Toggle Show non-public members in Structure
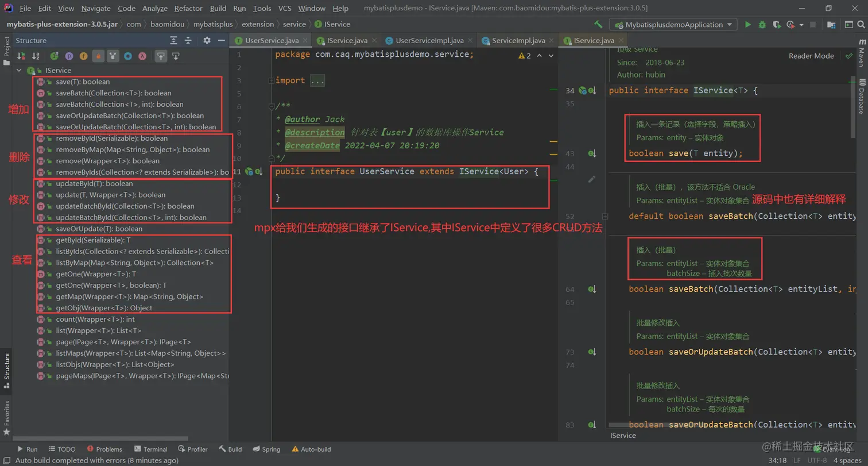 coord(98,56)
